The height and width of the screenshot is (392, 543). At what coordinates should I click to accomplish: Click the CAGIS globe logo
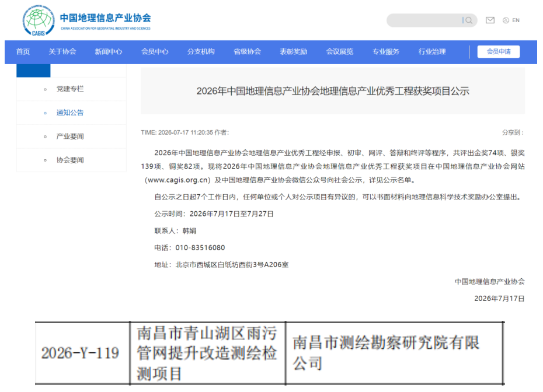pos(39,20)
